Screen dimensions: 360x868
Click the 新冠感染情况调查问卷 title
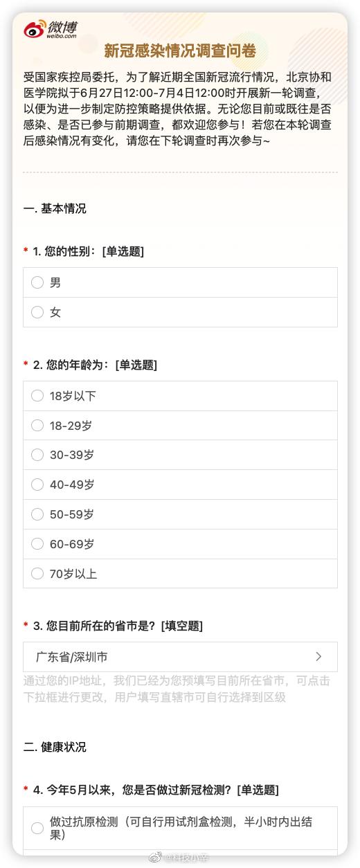click(x=180, y=51)
